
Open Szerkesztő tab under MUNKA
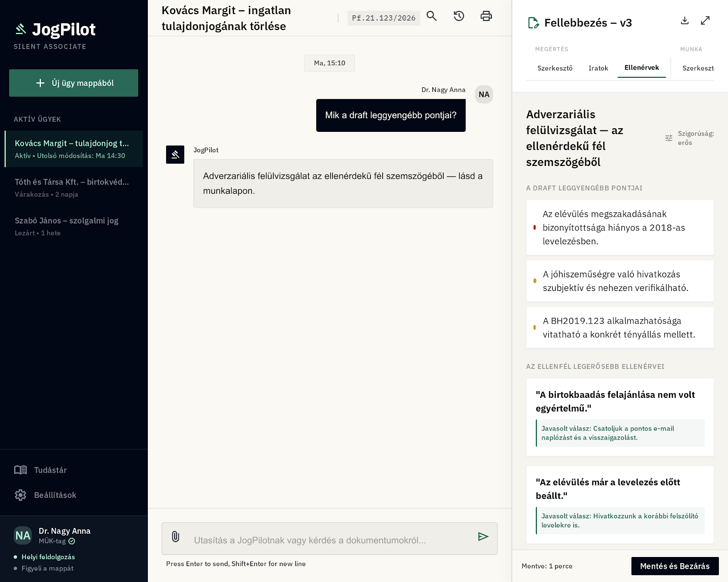point(698,68)
